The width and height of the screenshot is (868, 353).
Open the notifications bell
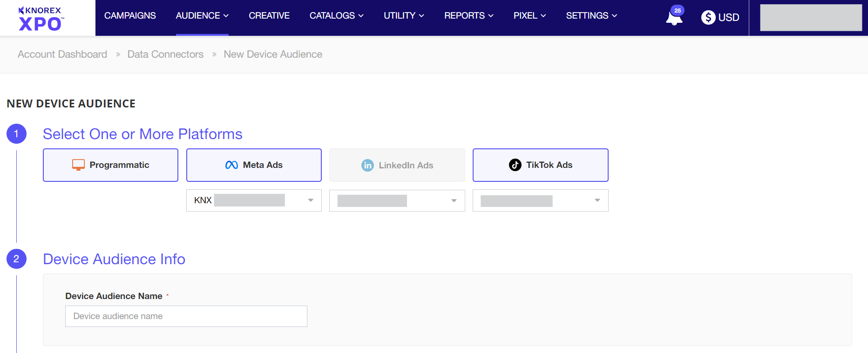coord(673,18)
